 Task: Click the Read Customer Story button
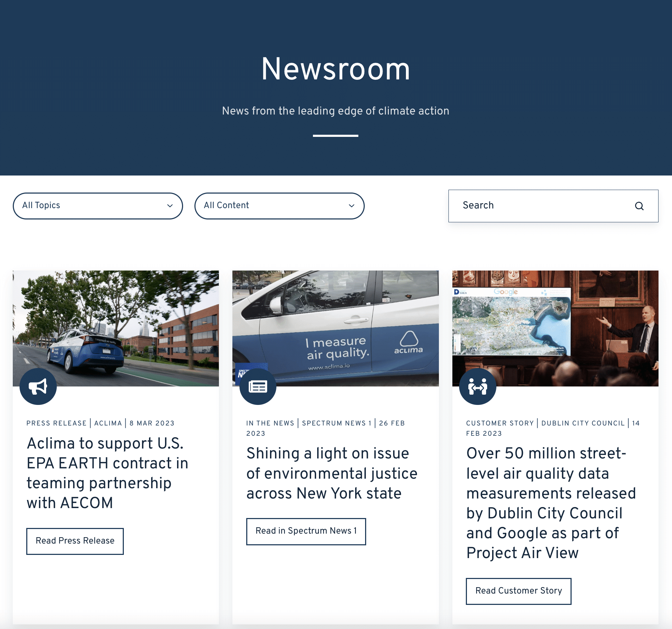pyautogui.click(x=518, y=591)
